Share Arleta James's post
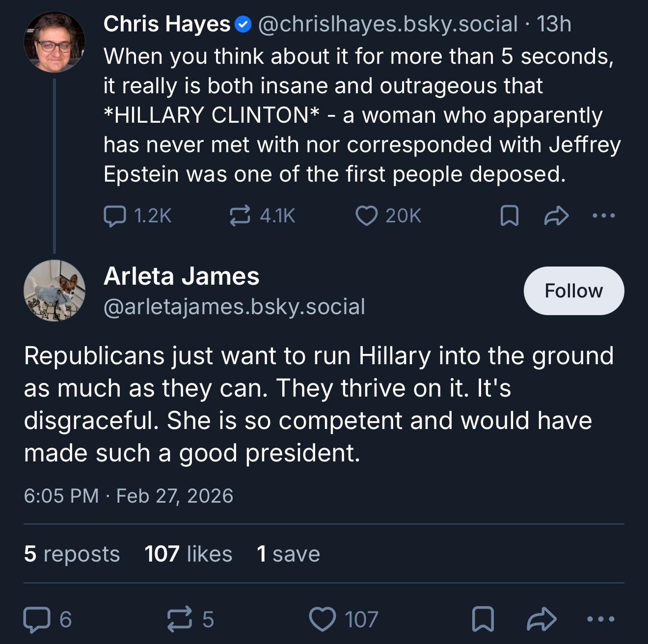The height and width of the screenshot is (644, 648). [541, 619]
